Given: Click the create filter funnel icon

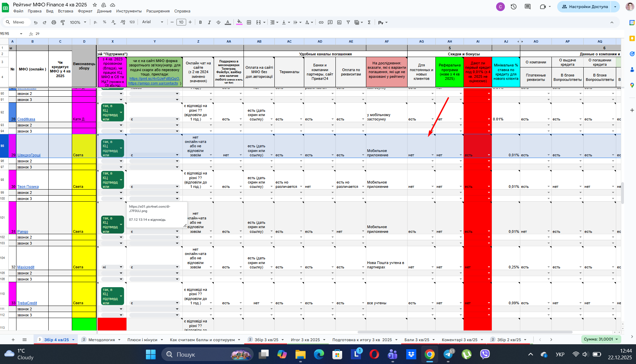Looking at the screenshot, I should click(348, 22).
